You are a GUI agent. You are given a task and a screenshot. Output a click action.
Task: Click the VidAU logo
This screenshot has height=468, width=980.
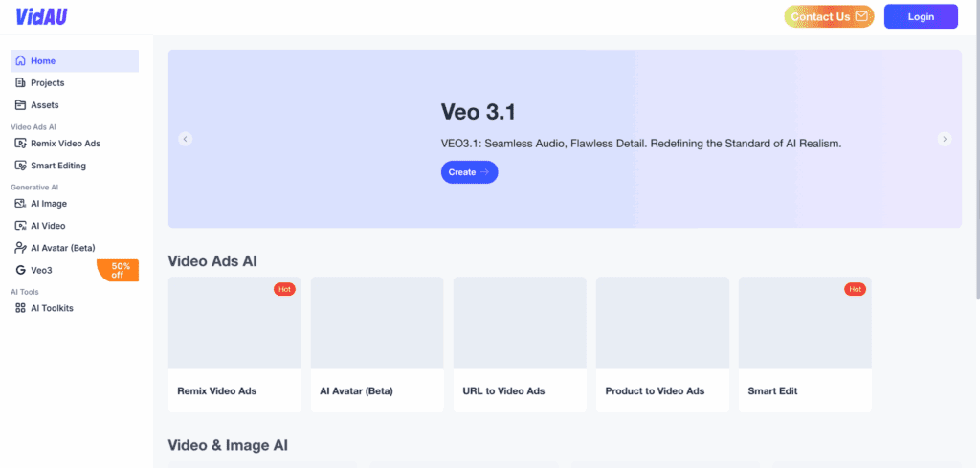tap(41, 16)
